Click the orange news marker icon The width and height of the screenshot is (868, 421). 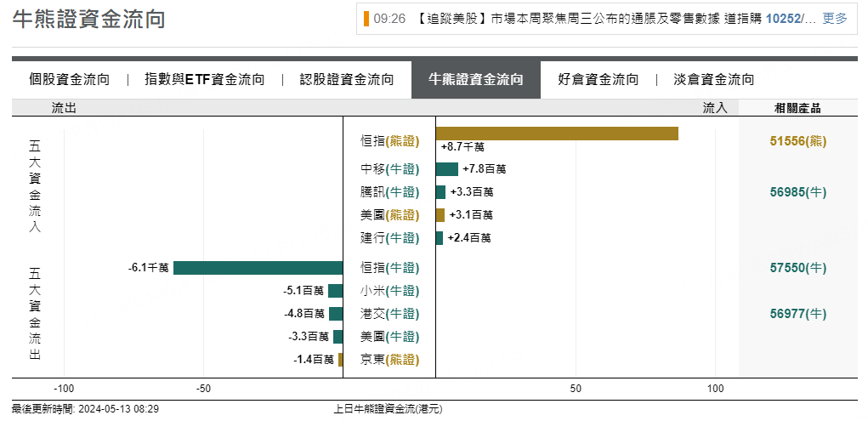[366, 18]
